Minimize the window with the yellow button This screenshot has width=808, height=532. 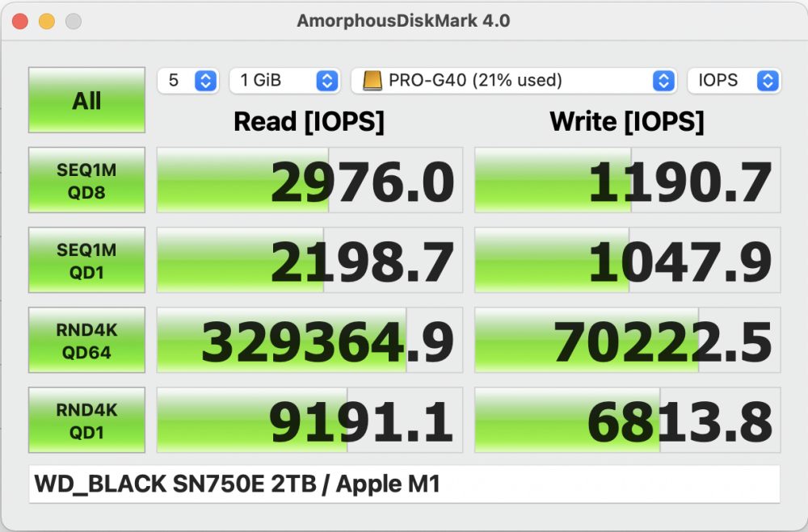[x=47, y=21]
